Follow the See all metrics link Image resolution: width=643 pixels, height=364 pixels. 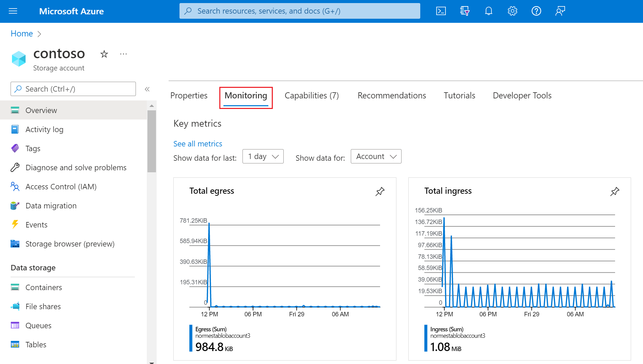point(198,144)
